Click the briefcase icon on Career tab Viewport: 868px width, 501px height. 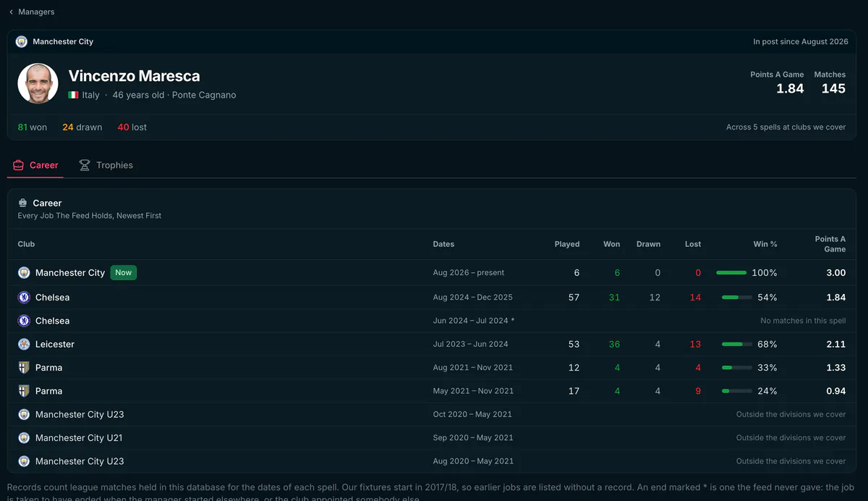pos(19,165)
